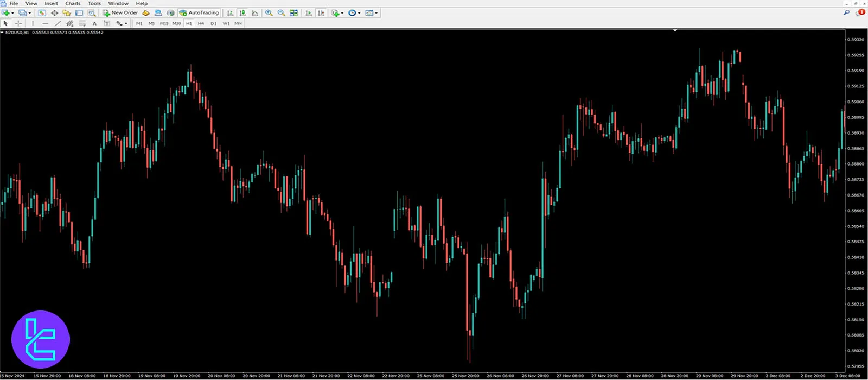The height and width of the screenshot is (380, 868).
Task: Select the crosshair cursor tool
Action: tap(18, 23)
